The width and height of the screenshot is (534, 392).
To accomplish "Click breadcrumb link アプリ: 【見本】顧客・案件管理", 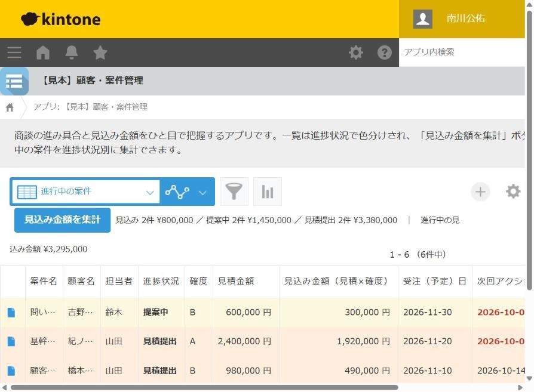I will point(90,107).
